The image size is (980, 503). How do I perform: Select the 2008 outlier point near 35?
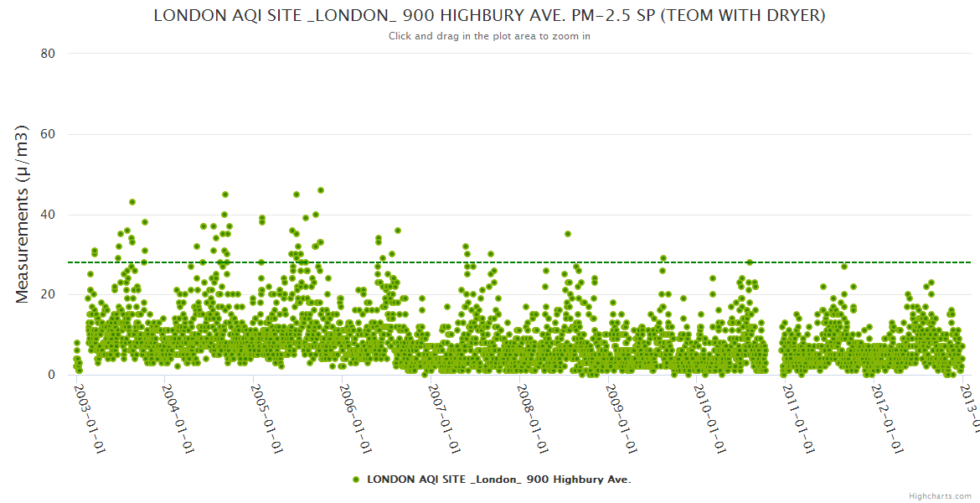[x=568, y=234]
